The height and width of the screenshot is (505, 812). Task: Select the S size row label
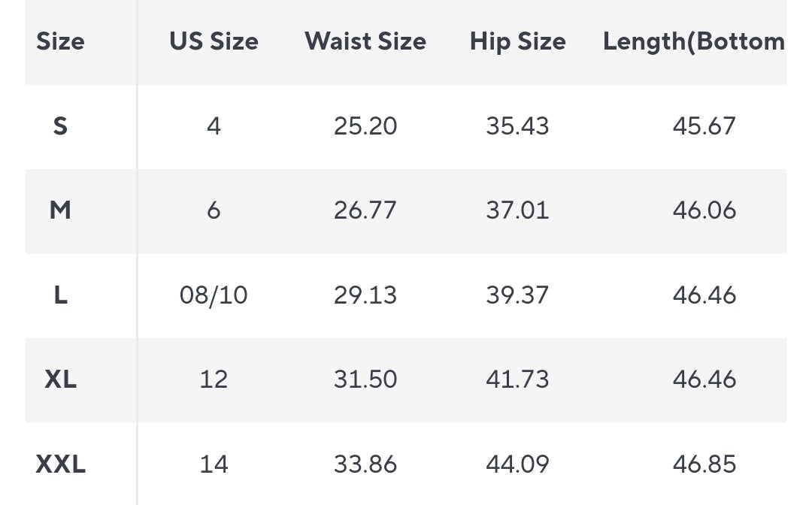[60, 126]
